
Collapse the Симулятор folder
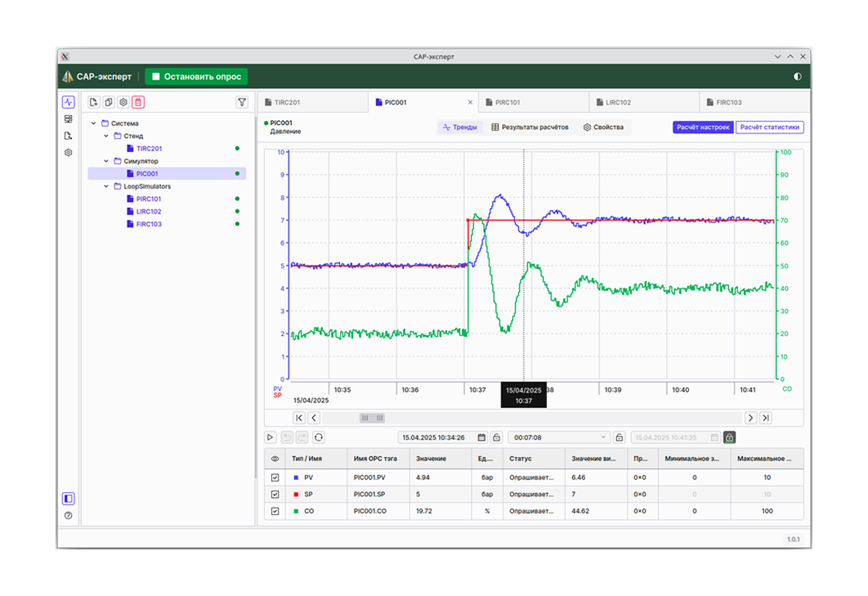click(x=106, y=161)
